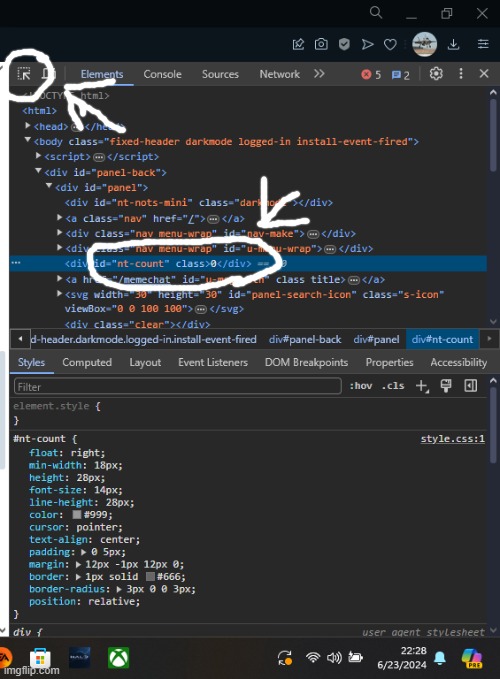Toggle :hov element state panel
This screenshot has width=500, height=679.
tap(361, 386)
